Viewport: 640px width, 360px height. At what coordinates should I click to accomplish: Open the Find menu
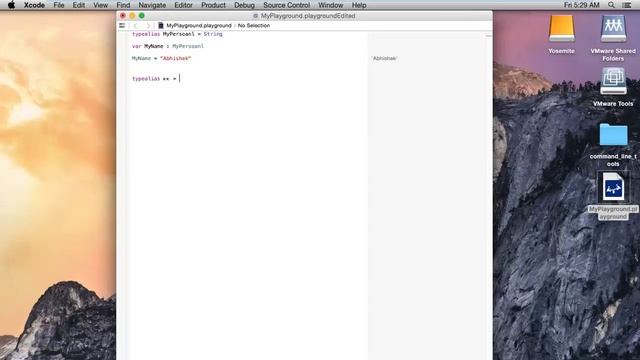click(x=123, y=5)
